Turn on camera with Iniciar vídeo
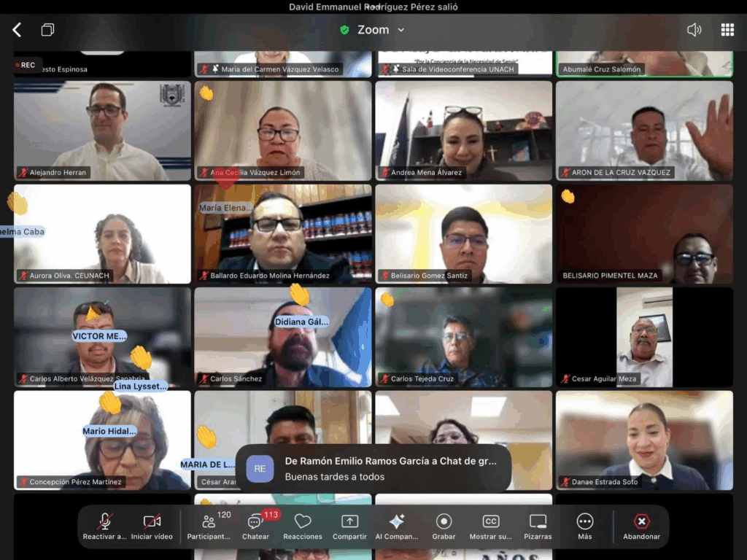747x560 pixels. 152,522
